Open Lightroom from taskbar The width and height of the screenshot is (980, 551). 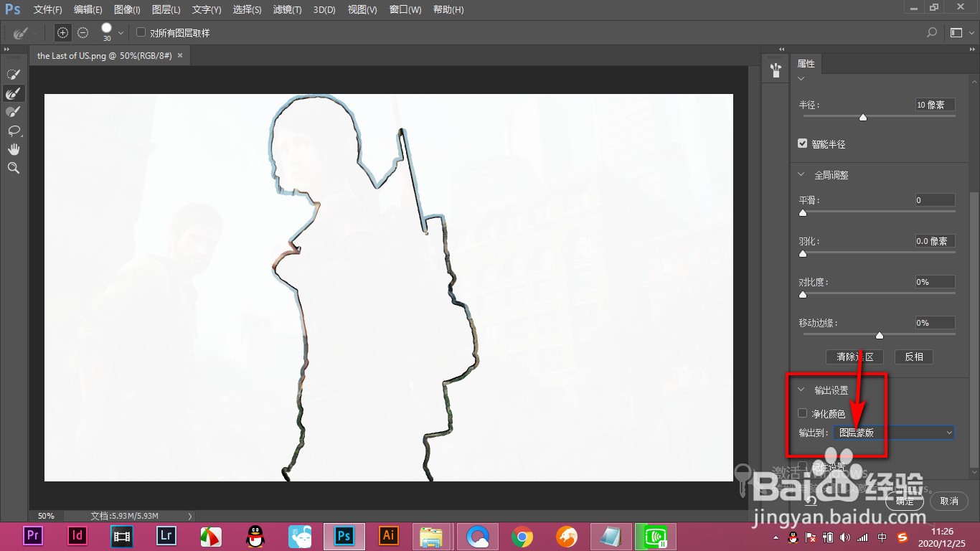pyautogui.click(x=166, y=535)
